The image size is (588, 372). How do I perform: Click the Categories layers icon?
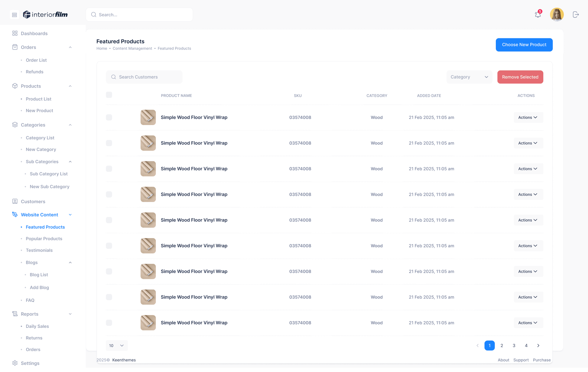coord(15,125)
